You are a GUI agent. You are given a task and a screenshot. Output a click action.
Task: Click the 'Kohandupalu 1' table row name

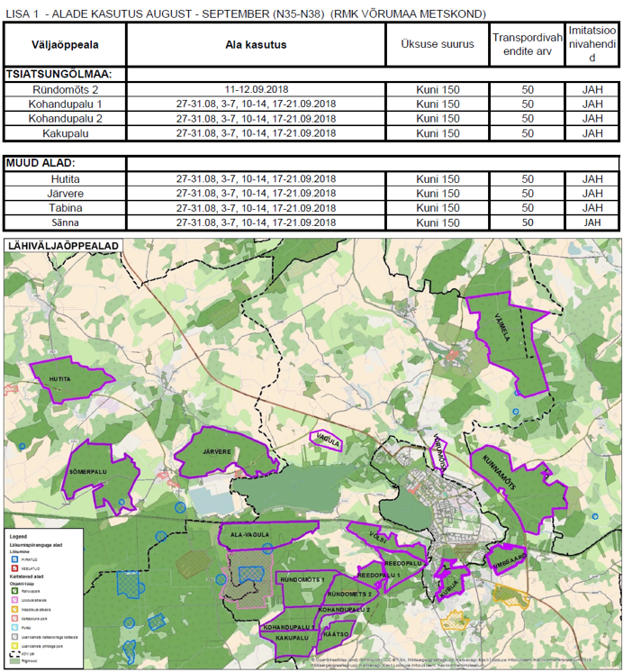point(65,104)
